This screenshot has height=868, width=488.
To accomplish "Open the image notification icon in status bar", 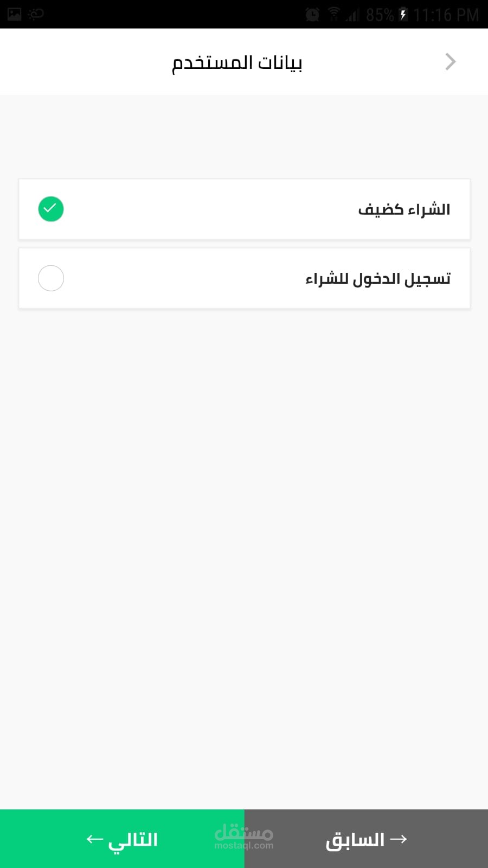I will (x=15, y=14).
